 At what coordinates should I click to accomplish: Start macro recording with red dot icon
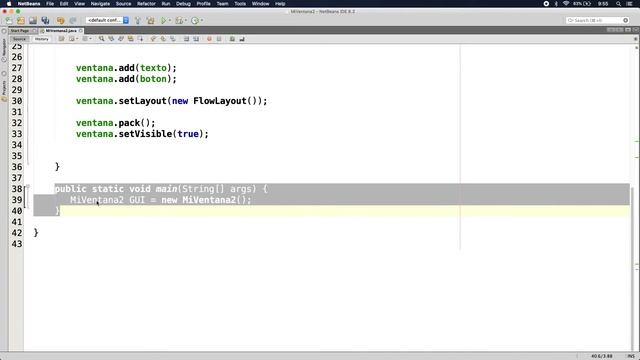[209, 39]
